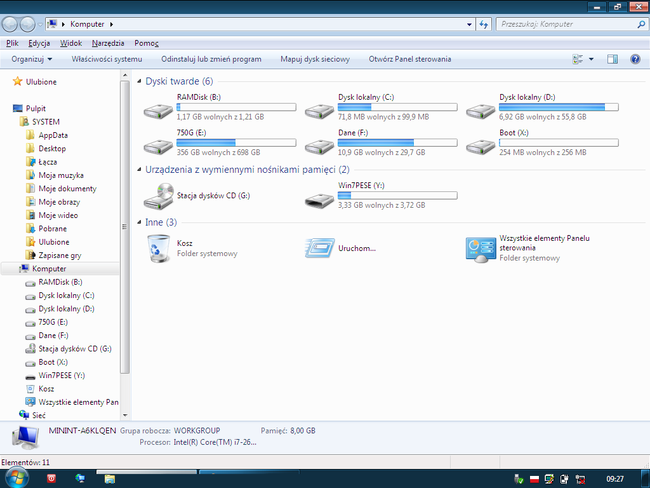
Task: Select Pulpit in the navigation tree
Action: coord(36,109)
